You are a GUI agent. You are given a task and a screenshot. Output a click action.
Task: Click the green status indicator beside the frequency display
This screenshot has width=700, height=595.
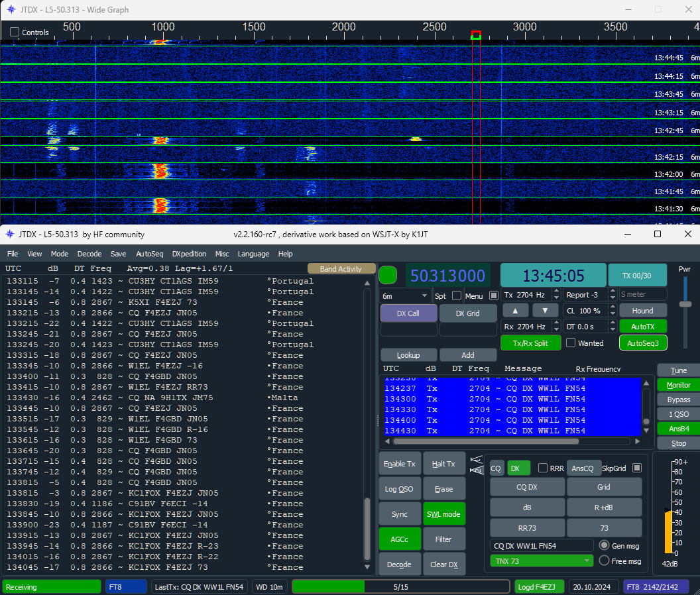click(x=388, y=275)
